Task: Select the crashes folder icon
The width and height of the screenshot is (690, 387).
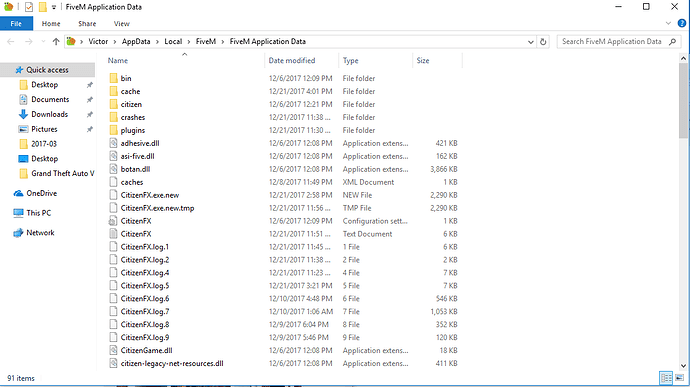Action: point(113,118)
